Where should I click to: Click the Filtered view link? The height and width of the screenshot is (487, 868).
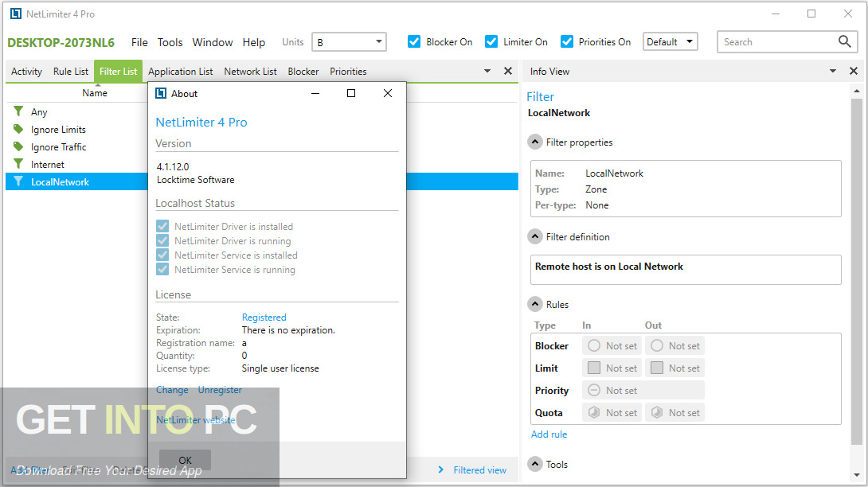[480, 469]
